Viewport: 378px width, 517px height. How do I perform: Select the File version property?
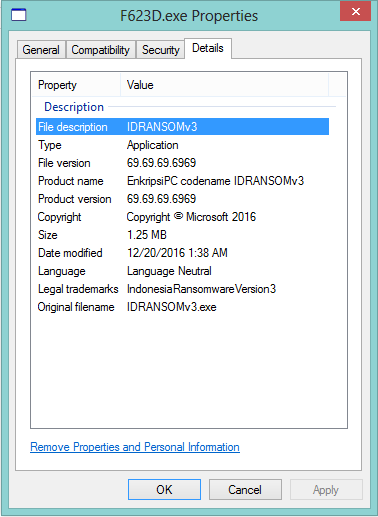pos(64,163)
